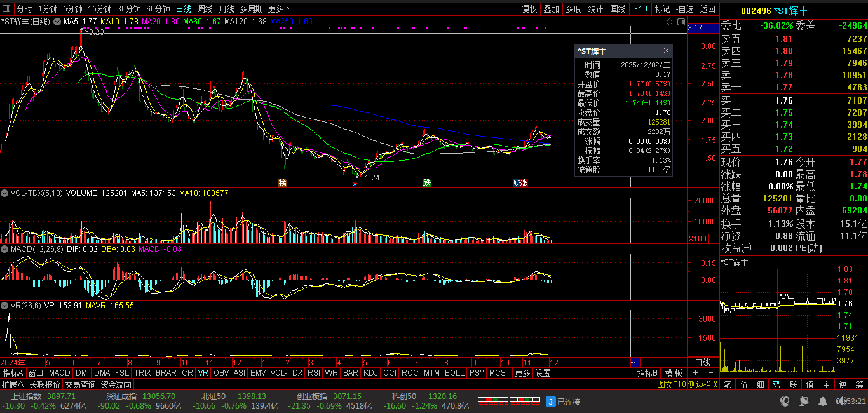Select the 1分钟 period
The image size is (868, 413).
click(48, 9)
